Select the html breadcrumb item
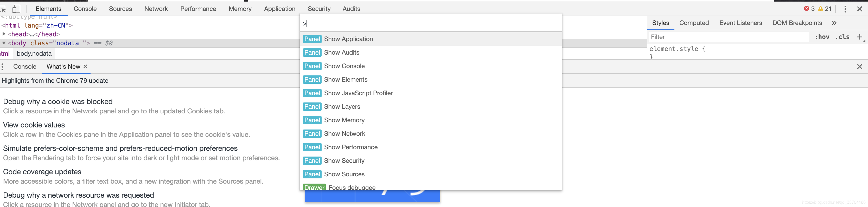The image size is (868, 207). (x=5, y=54)
